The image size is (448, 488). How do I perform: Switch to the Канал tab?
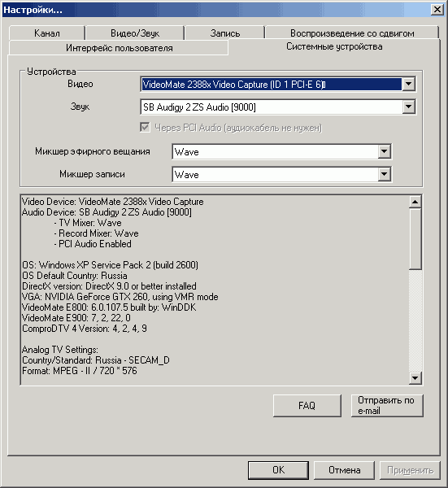(47, 33)
